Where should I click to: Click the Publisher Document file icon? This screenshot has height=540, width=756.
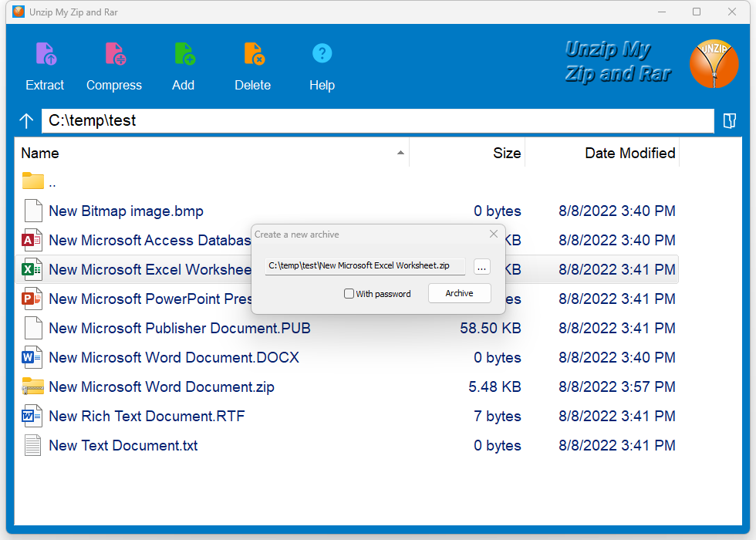[32, 328]
